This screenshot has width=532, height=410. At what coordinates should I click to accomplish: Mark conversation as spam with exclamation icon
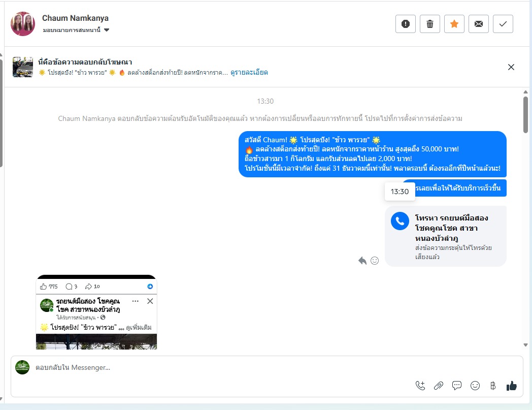[x=406, y=24]
